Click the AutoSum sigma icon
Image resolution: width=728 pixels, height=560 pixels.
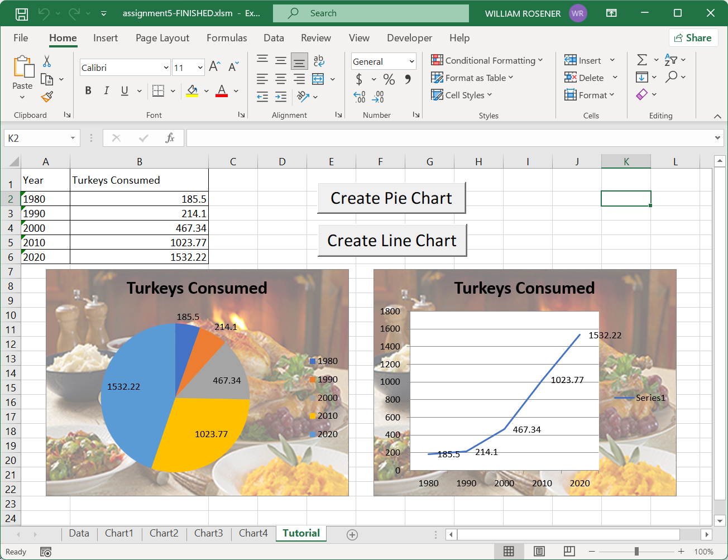coord(642,60)
